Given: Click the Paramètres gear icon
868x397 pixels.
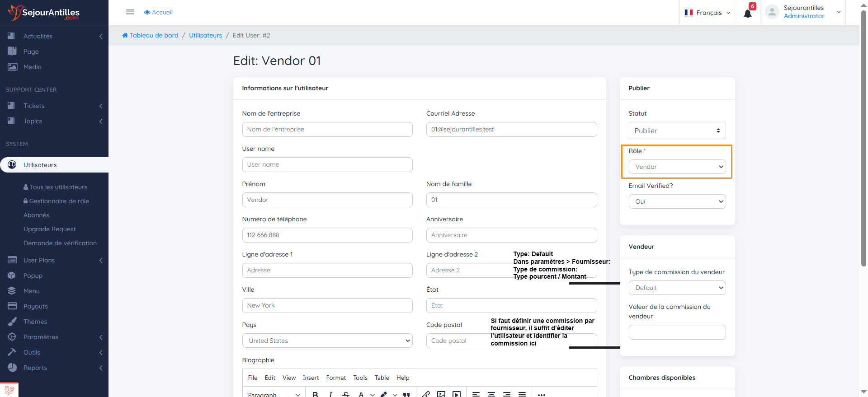Looking at the screenshot, I should pos(12,337).
